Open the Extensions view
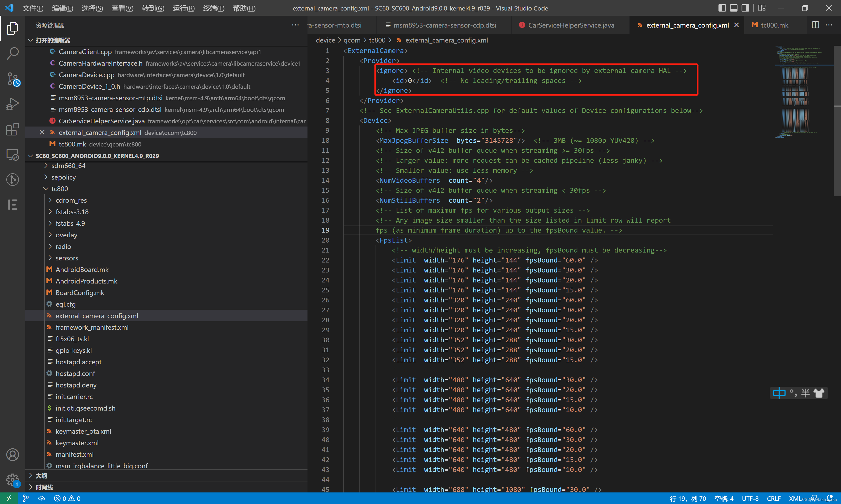This screenshot has width=841, height=504. click(x=13, y=129)
